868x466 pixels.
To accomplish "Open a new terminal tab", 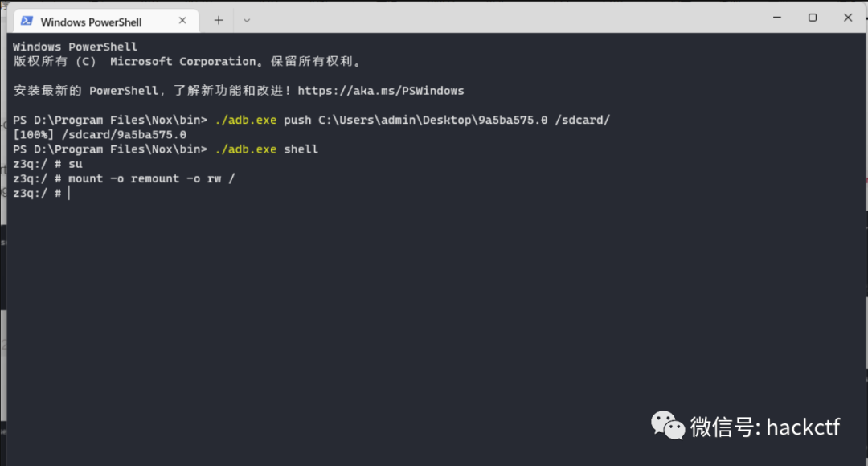I will pyautogui.click(x=219, y=20).
